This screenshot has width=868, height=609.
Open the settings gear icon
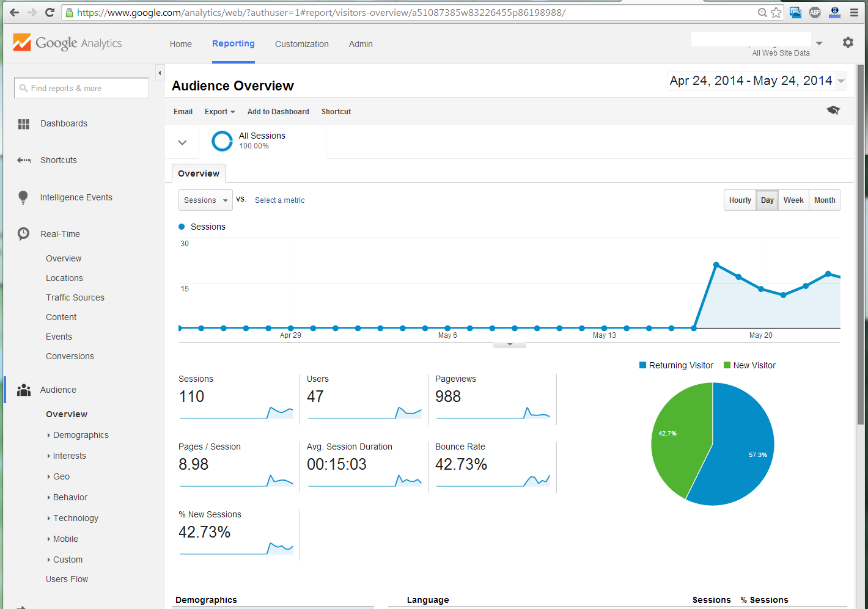848,43
